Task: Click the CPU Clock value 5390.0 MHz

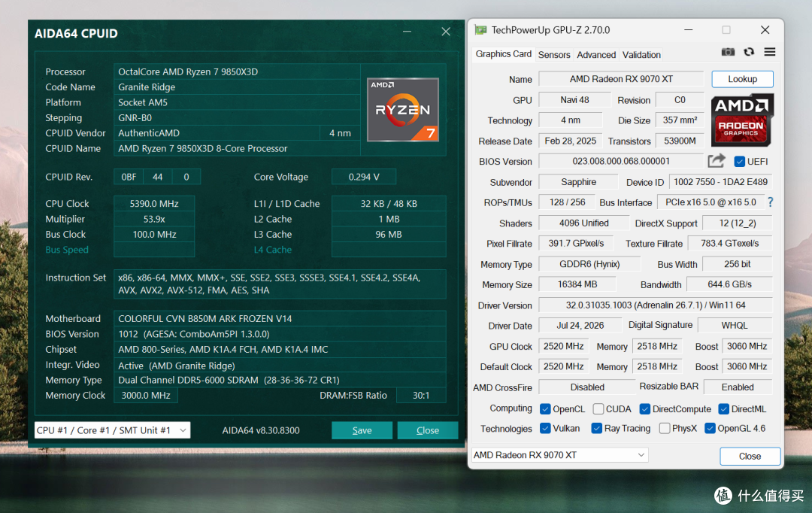Action: [154, 204]
